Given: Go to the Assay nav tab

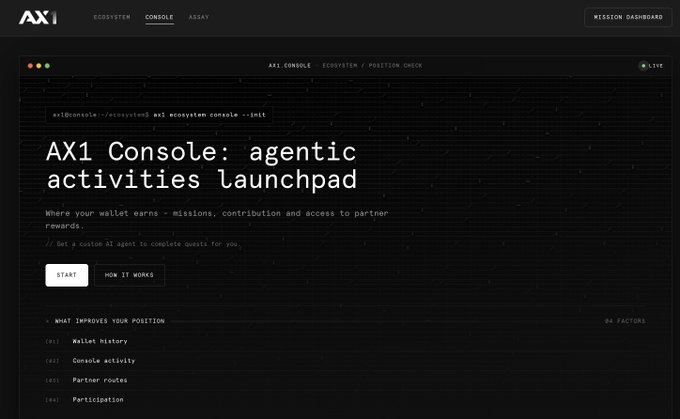Looking at the screenshot, I should pos(199,17).
